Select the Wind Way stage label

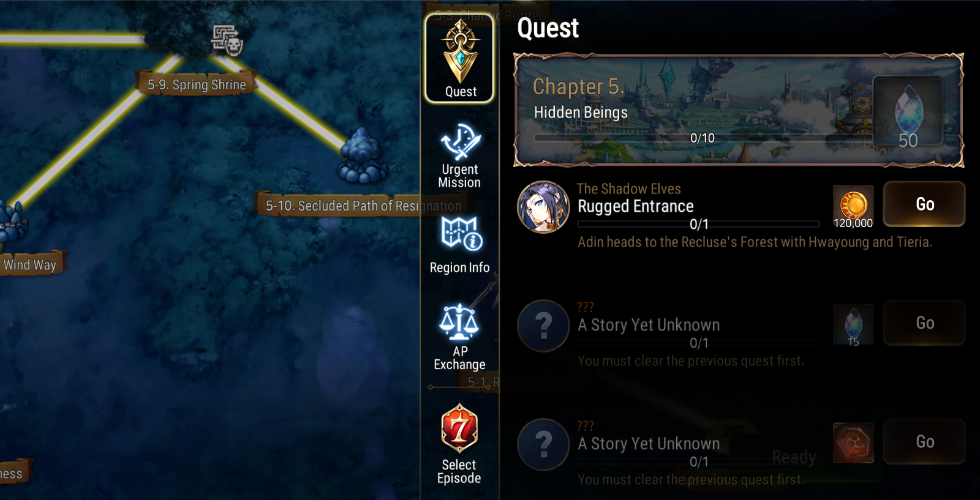[31, 264]
